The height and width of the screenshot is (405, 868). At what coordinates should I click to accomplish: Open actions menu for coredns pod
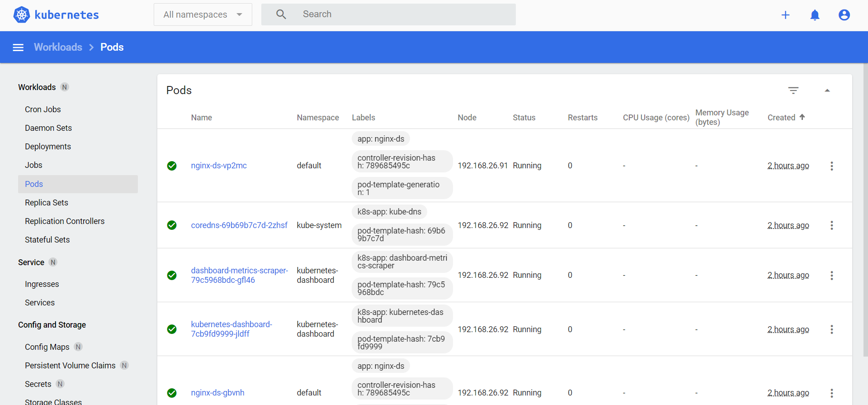(831, 225)
